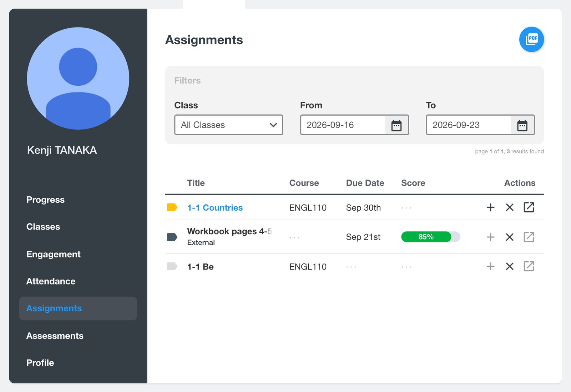This screenshot has width=571, height=392.
Task: Open the Classes sidebar section
Action: 43,227
